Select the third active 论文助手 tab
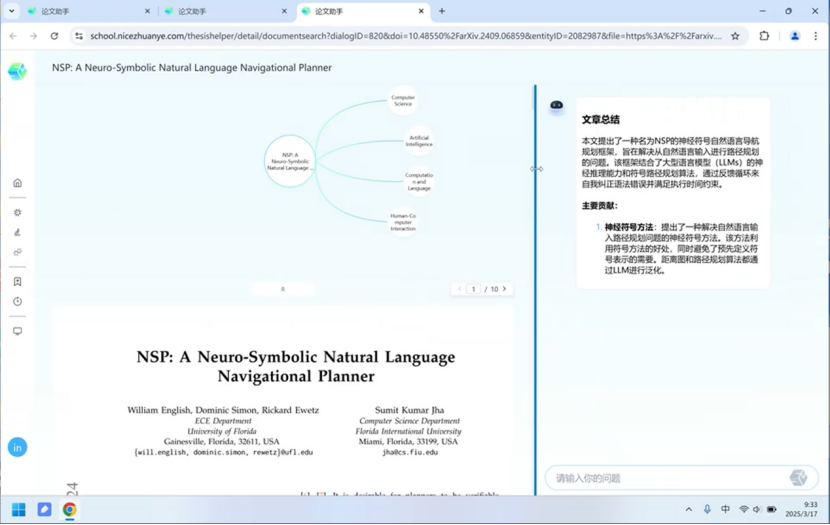Screen dimensions: 830x525 pos(363,11)
